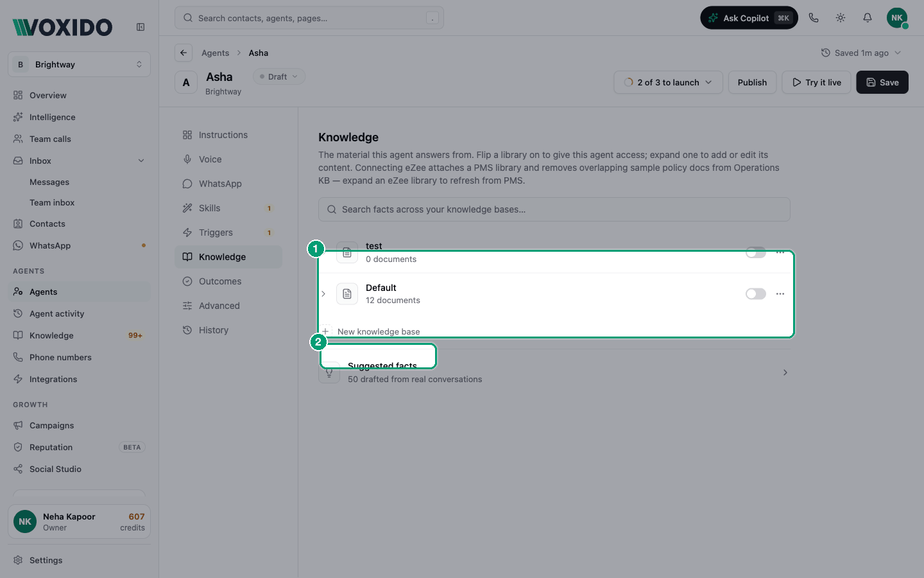Switch to the Outcomes tab
This screenshot has width=924, height=578.
228,281
